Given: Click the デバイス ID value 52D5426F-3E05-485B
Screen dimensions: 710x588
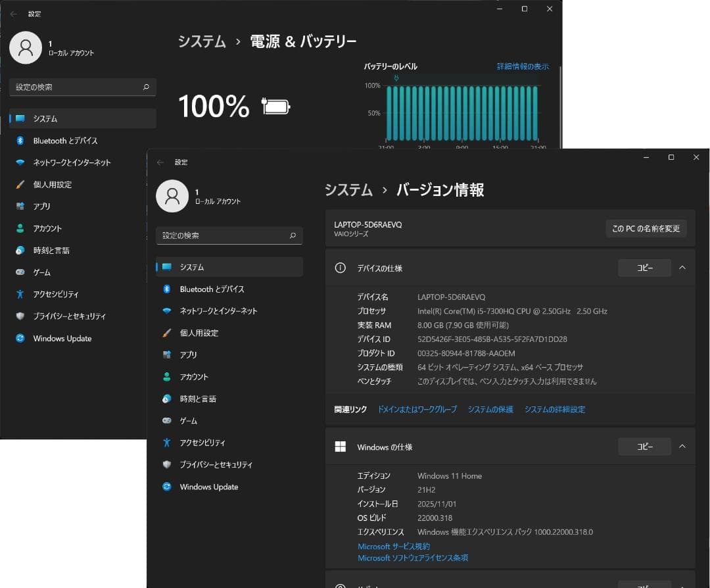Looking at the screenshot, I should [x=492, y=339].
